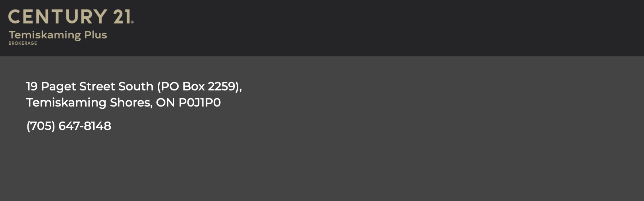Click the word Plus in the logo subtitle
644x201 pixels.
[x=96, y=35]
